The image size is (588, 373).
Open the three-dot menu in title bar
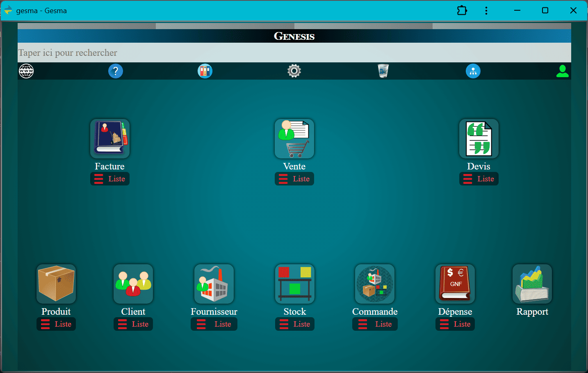486,11
